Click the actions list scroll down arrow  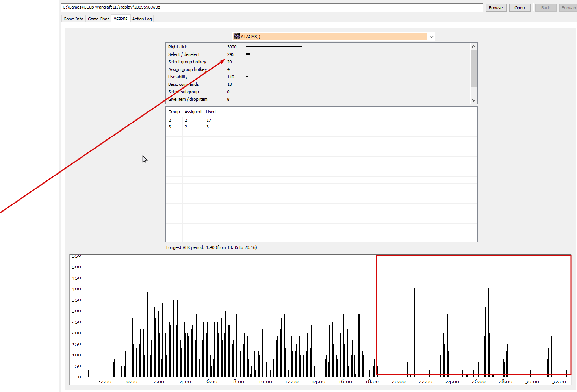[473, 100]
